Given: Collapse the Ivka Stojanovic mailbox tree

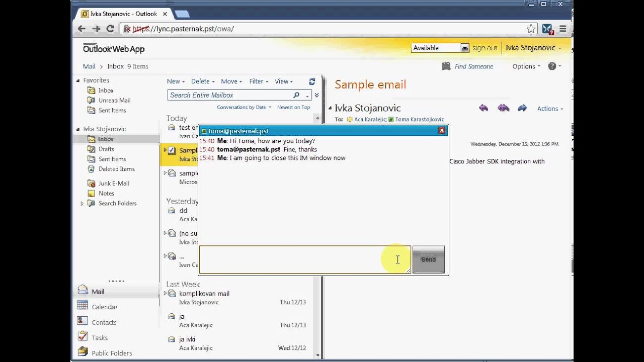Looking at the screenshot, I should coord(78,129).
